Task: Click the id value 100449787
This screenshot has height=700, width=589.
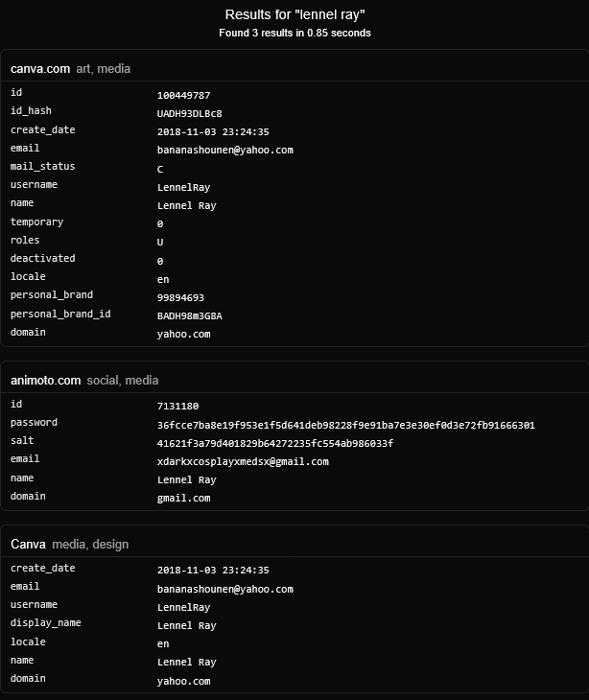Action: point(183,95)
